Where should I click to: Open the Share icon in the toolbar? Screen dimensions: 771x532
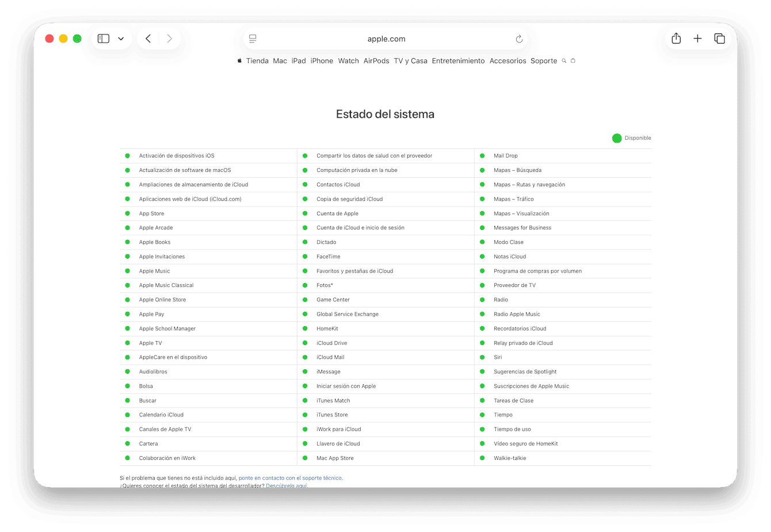point(676,39)
